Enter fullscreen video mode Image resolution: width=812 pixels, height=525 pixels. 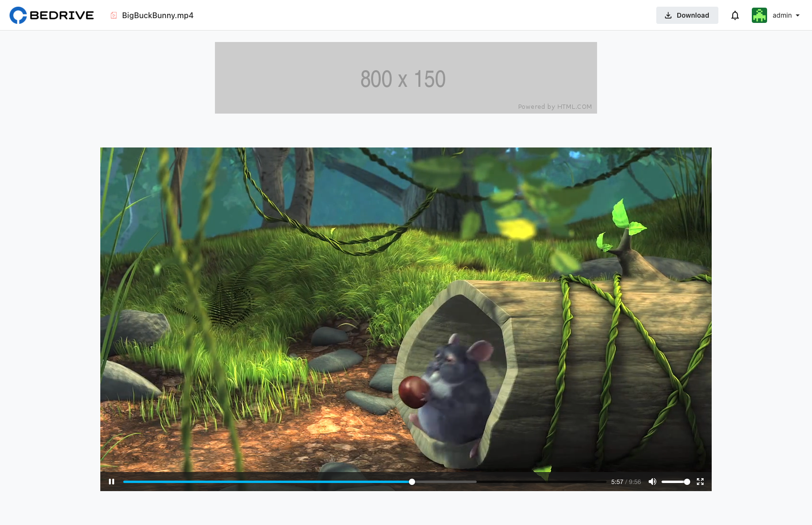(700, 482)
